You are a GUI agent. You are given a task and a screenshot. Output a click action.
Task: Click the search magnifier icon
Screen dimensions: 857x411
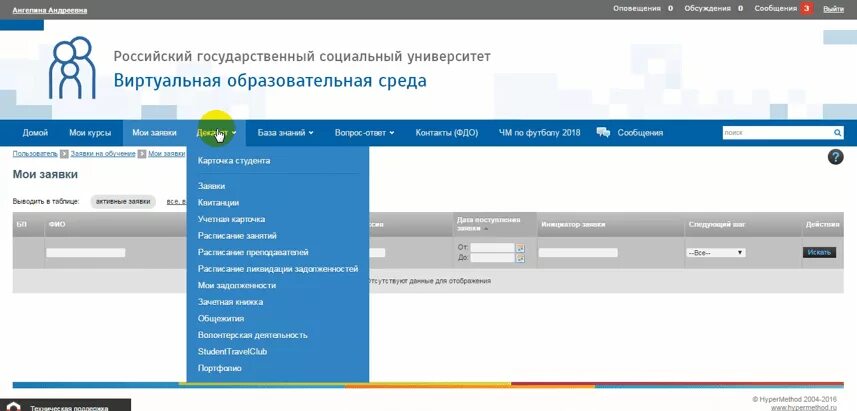click(837, 133)
